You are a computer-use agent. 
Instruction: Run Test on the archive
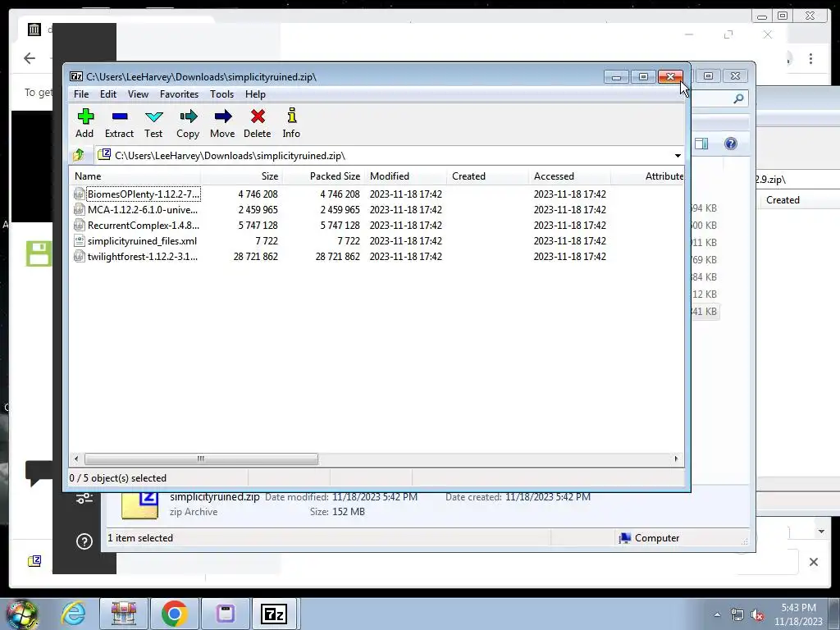pos(153,123)
